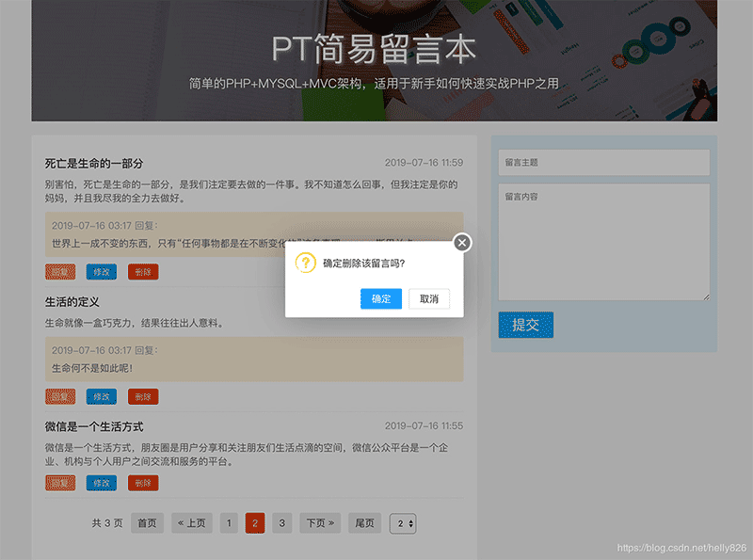753x560 pixels.
Task: Reply to the 微信是一个生活方式 message
Action: coord(60,483)
